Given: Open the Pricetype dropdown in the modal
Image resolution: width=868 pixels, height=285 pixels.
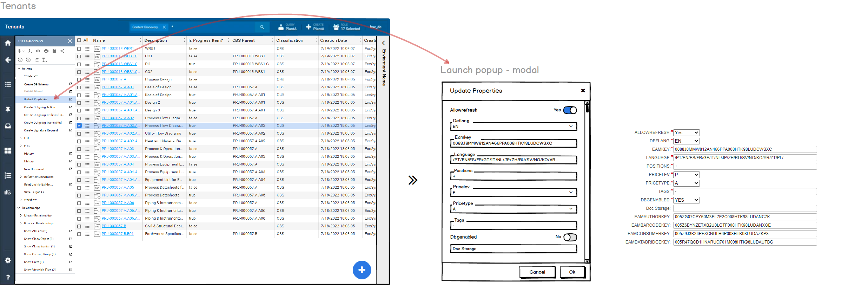Looking at the screenshot, I should [514, 209].
